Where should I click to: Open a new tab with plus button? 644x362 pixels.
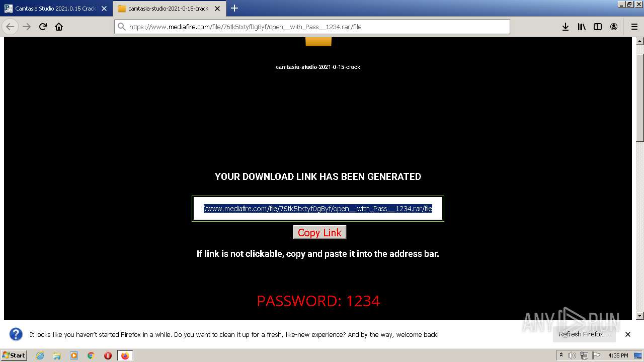pos(234,8)
